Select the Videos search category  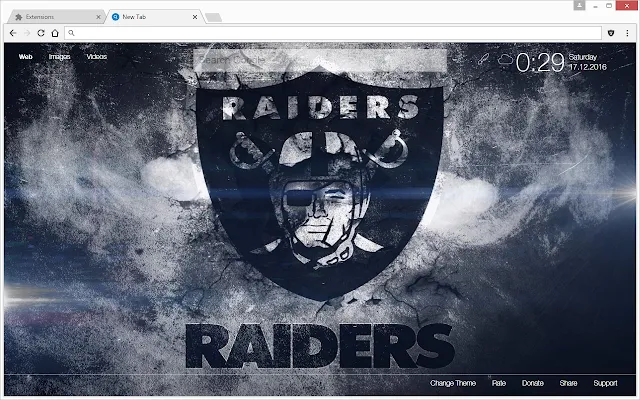click(x=97, y=57)
